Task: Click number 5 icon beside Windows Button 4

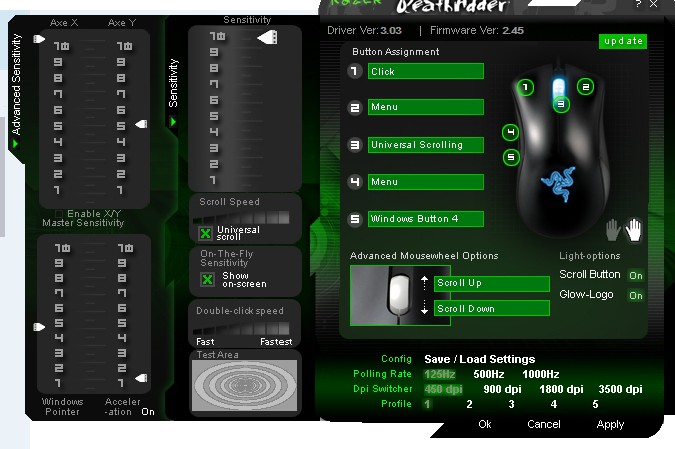Action: [355, 220]
